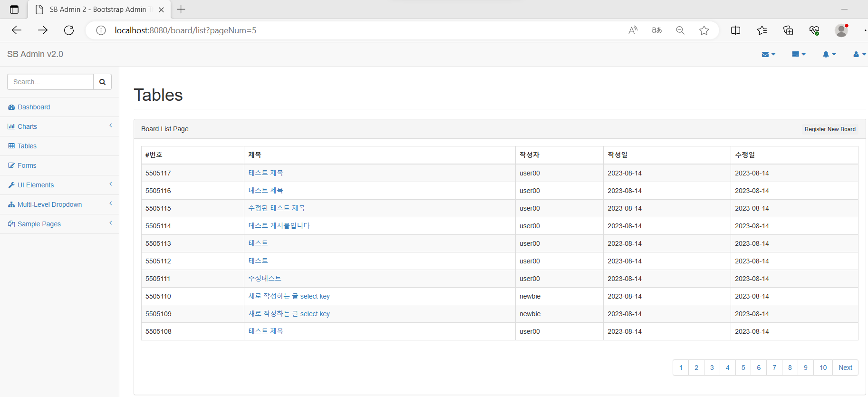
Task: Go to pagination page 5
Action: tap(743, 368)
